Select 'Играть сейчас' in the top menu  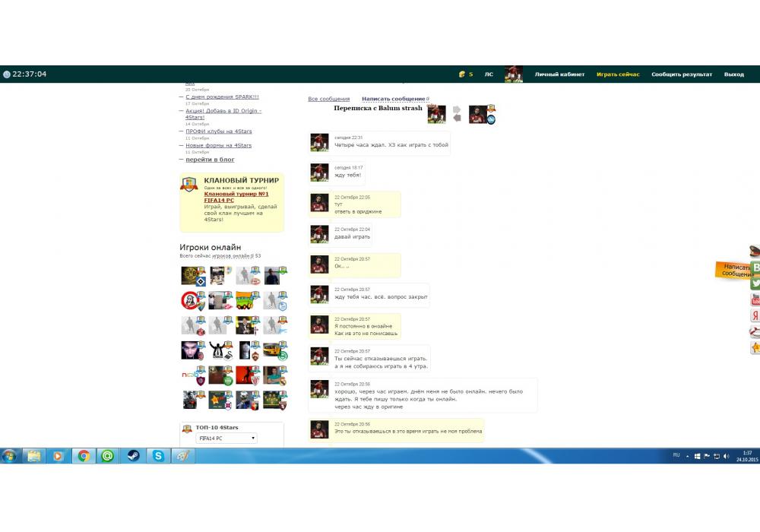click(618, 74)
